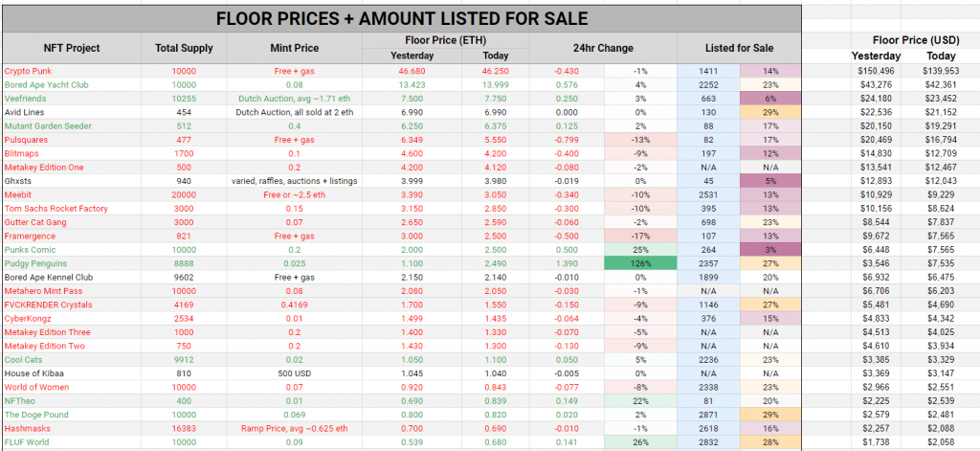
Task: Select the 126% change cell for Pudgy Penguins
Action: (640, 264)
